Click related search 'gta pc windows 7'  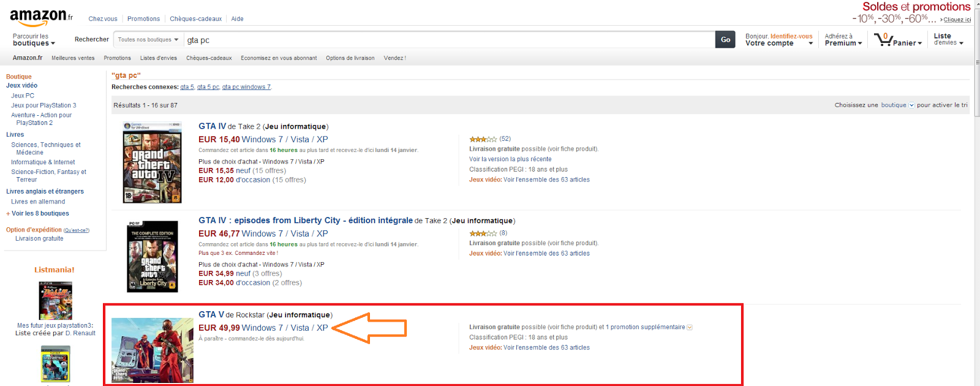pos(246,87)
